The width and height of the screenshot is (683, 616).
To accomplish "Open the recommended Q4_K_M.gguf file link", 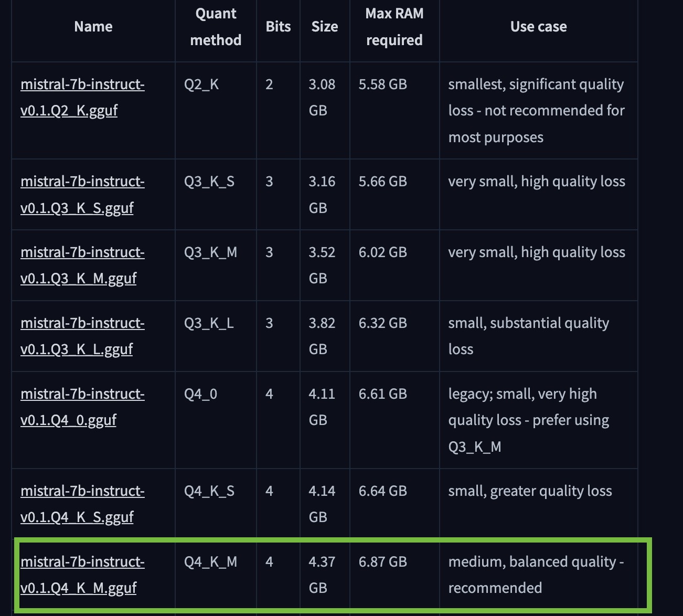I will [82, 575].
